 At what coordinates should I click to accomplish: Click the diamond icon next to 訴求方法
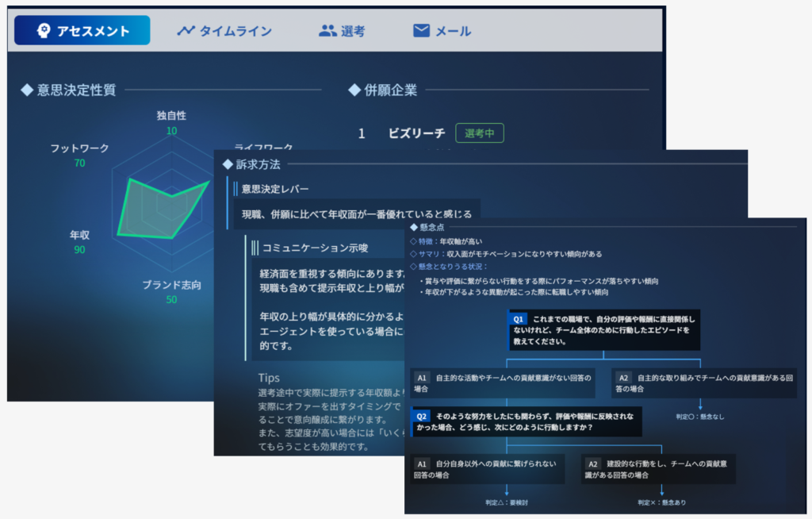(x=228, y=164)
